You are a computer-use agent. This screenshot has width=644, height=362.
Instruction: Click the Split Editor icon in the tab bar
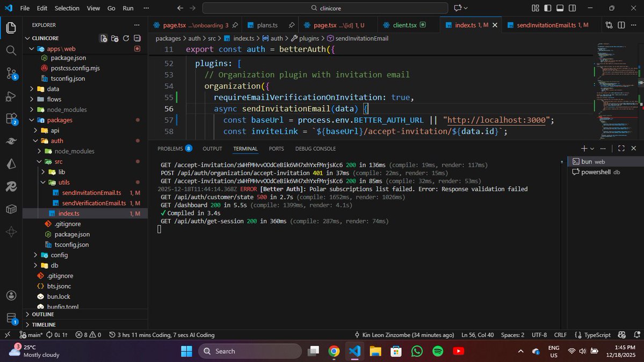(622, 25)
